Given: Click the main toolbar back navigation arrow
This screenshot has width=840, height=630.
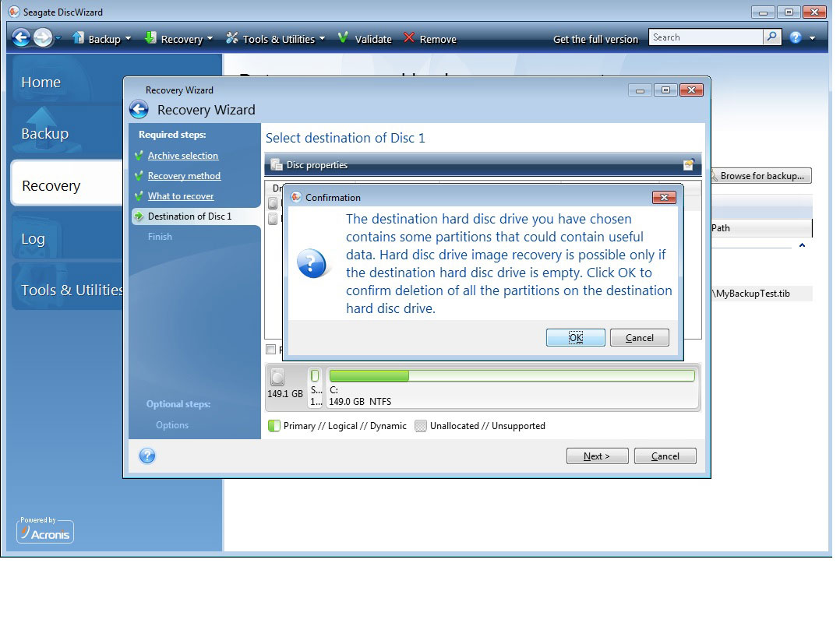Looking at the screenshot, I should (x=21, y=38).
